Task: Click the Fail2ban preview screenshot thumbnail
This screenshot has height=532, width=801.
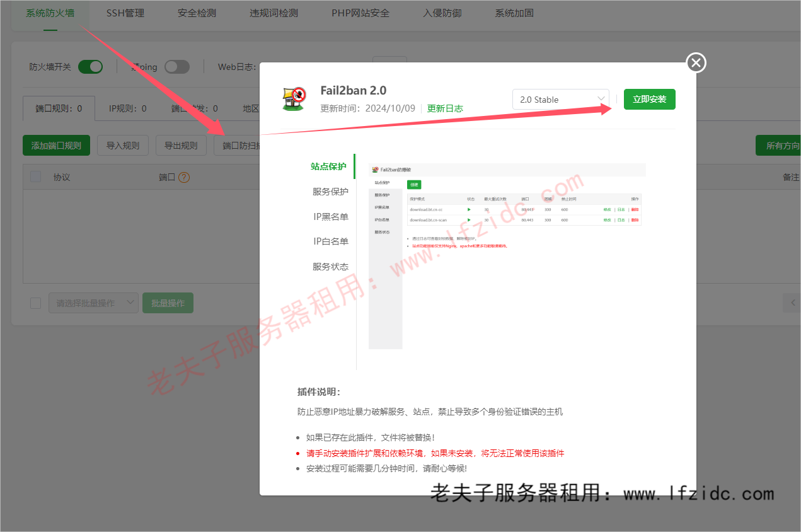Action: pos(507,257)
